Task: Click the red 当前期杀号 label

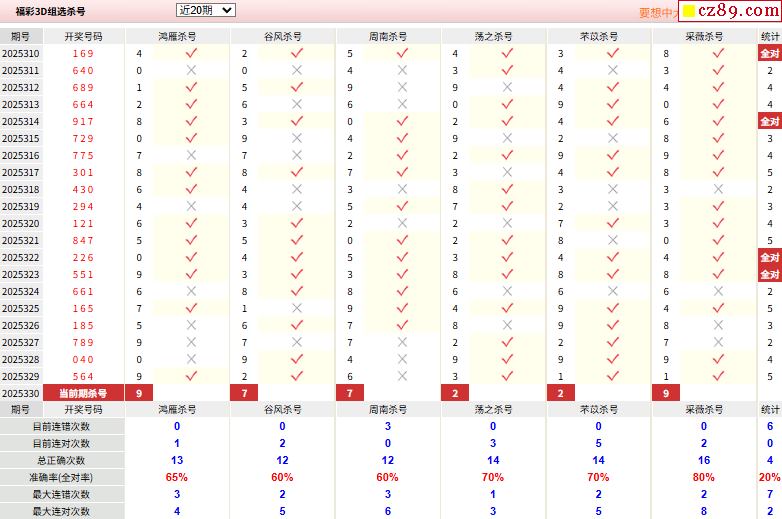Action: tap(83, 393)
